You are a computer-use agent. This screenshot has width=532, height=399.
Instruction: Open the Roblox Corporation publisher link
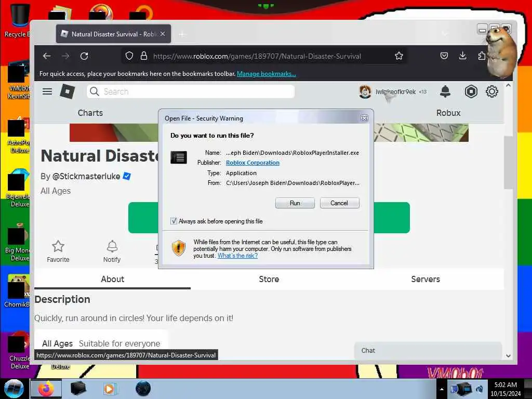point(253,163)
